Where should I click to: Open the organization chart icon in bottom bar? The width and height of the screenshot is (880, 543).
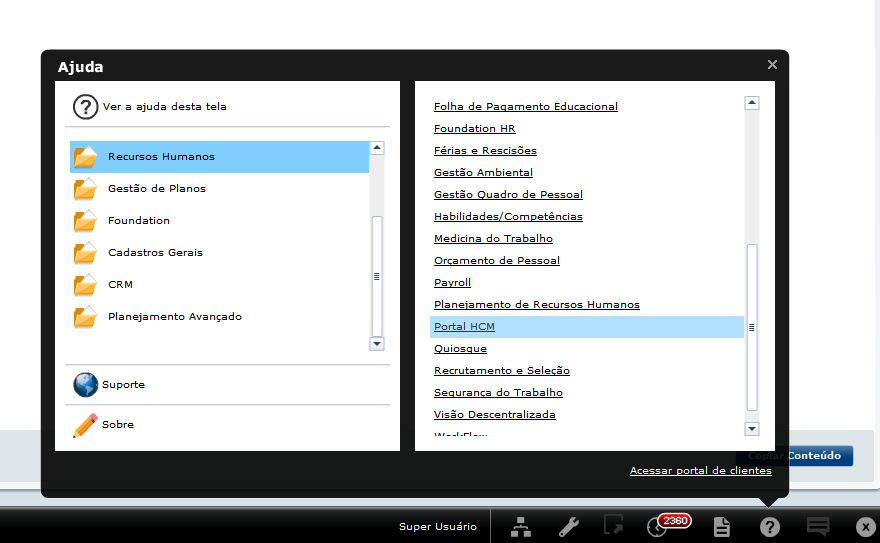(521, 527)
